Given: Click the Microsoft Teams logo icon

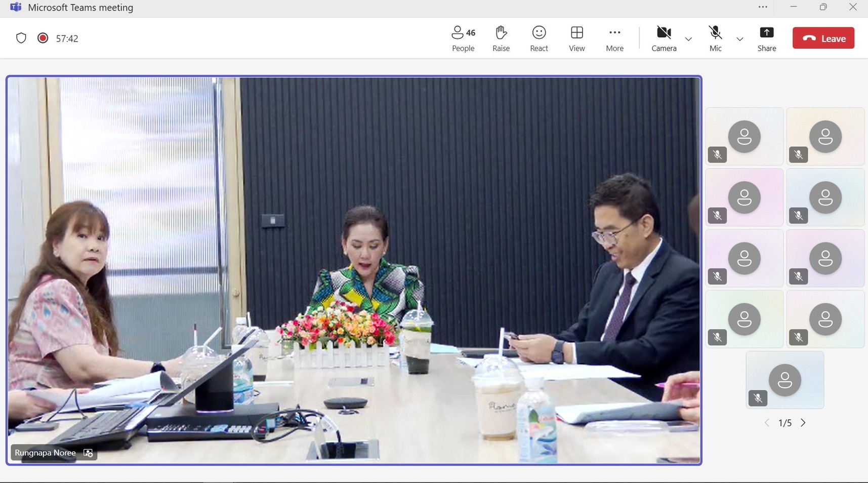Looking at the screenshot, I should click(x=16, y=8).
